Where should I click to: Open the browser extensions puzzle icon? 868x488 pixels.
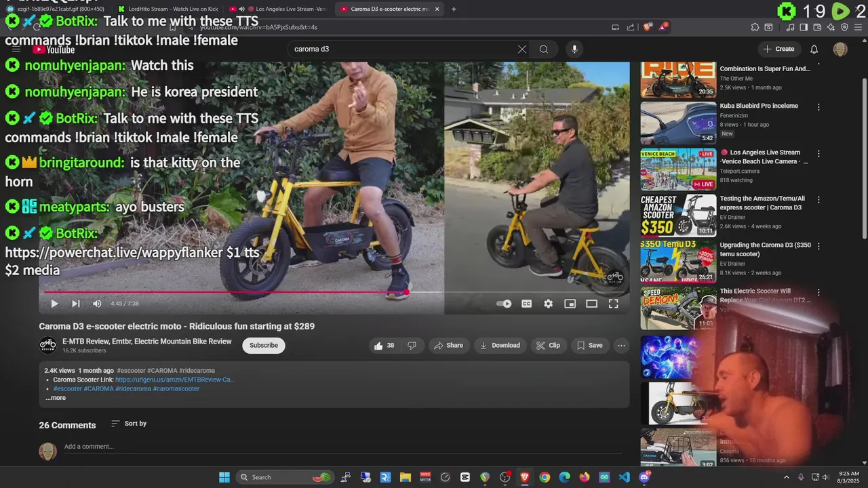pos(755,27)
